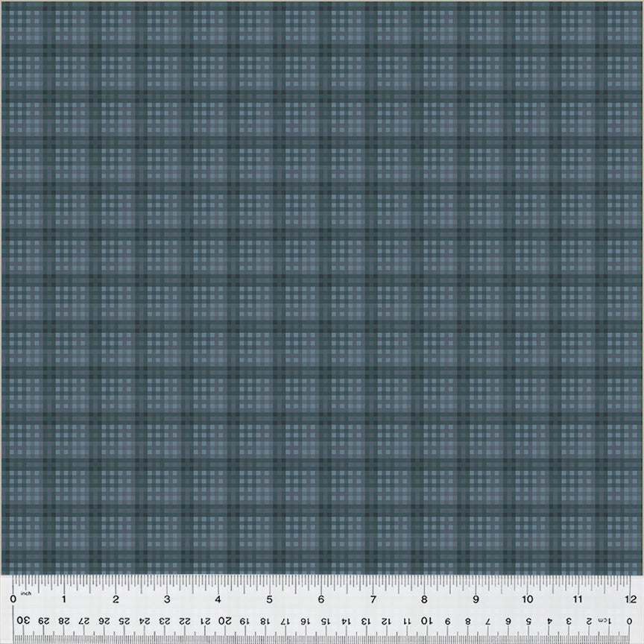Screen dimensions: 644x644
Task: Click the 0 inch starting mark
Action: (13, 599)
